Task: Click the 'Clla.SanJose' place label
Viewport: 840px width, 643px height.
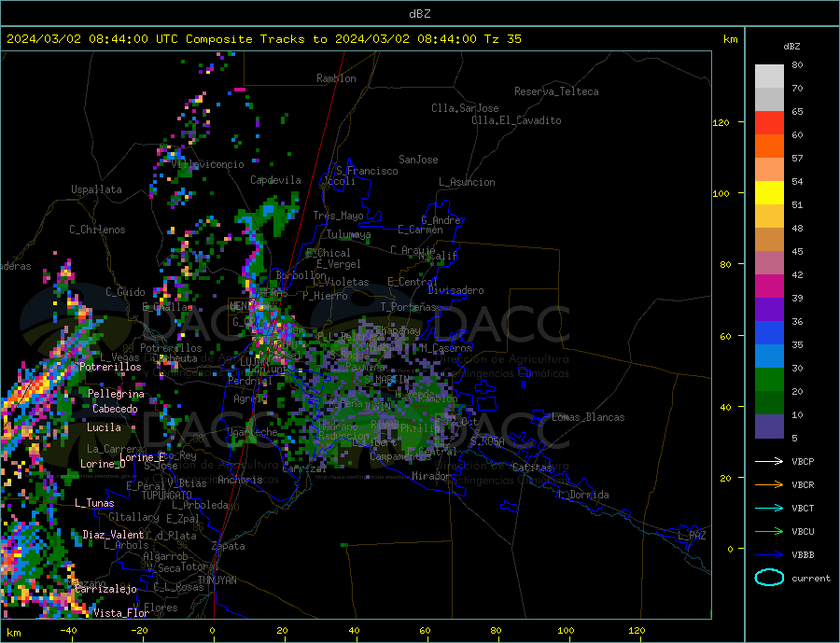Action: tap(465, 108)
